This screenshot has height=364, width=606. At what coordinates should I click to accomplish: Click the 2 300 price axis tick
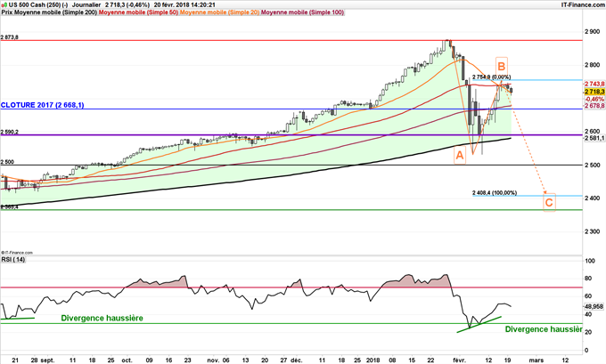[x=593, y=231]
